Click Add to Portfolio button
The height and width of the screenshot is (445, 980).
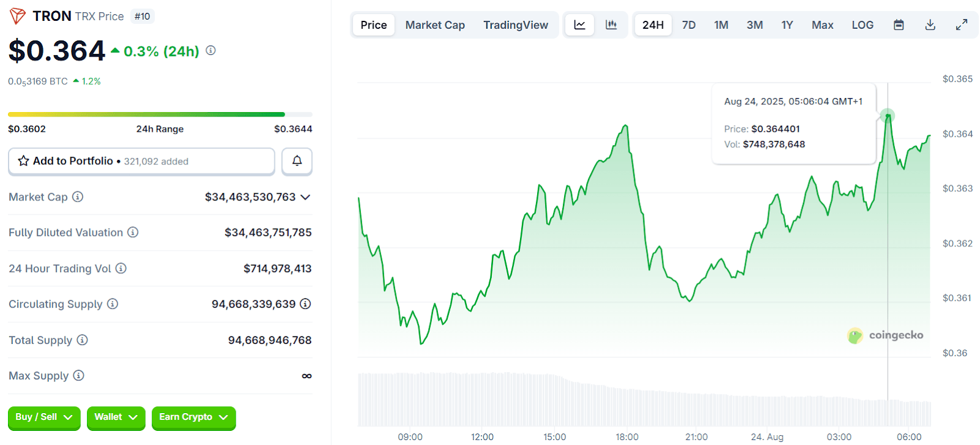click(141, 161)
